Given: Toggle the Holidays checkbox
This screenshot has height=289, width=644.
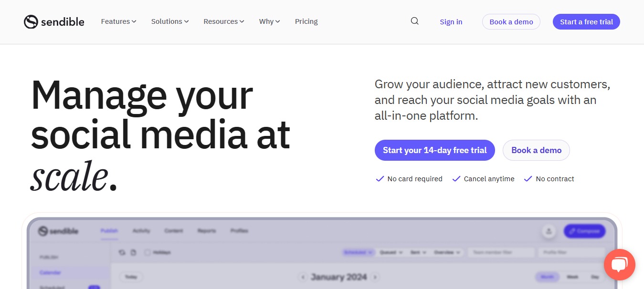Looking at the screenshot, I should click(148, 252).
